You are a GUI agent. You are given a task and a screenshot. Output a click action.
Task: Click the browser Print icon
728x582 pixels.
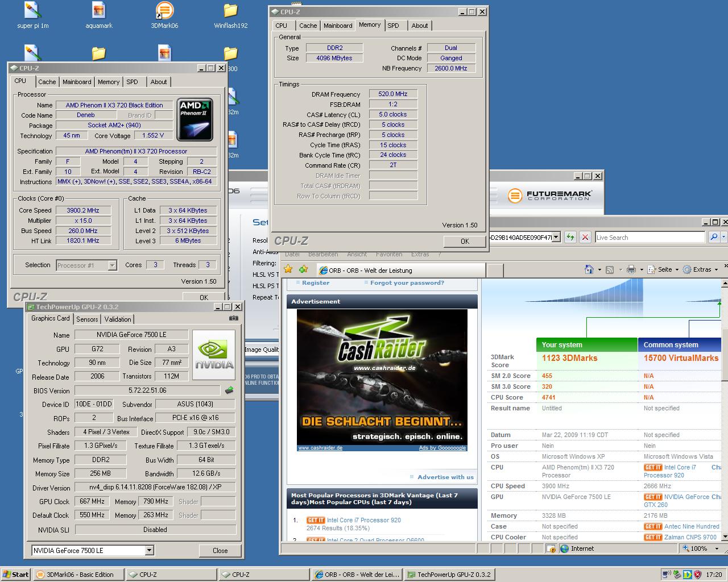tap(631, 269)
